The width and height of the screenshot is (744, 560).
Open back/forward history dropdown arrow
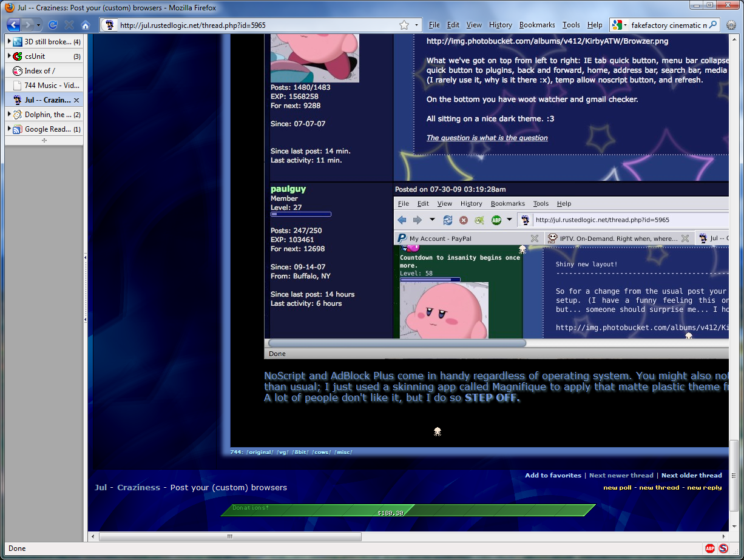pyautogui.click(x=39, y=25)
